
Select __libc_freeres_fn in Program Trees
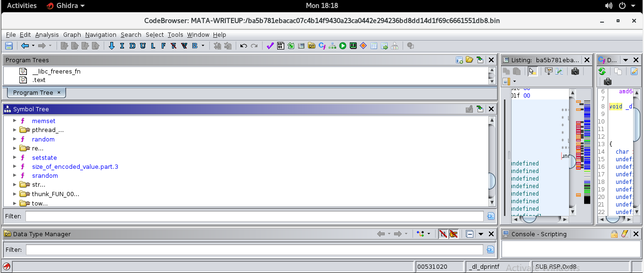tap(57, 71)
